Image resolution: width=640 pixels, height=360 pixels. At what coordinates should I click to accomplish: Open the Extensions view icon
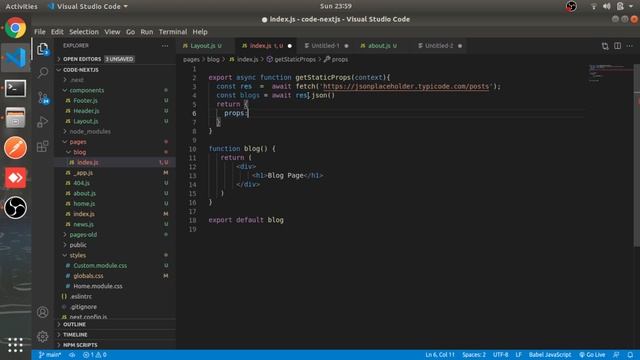(x=42, y=146)
